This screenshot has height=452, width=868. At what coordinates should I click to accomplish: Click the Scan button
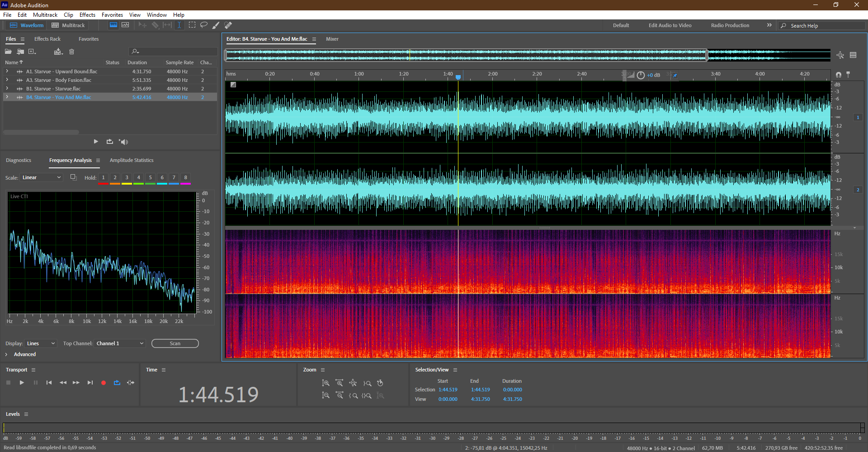[175, 343]
